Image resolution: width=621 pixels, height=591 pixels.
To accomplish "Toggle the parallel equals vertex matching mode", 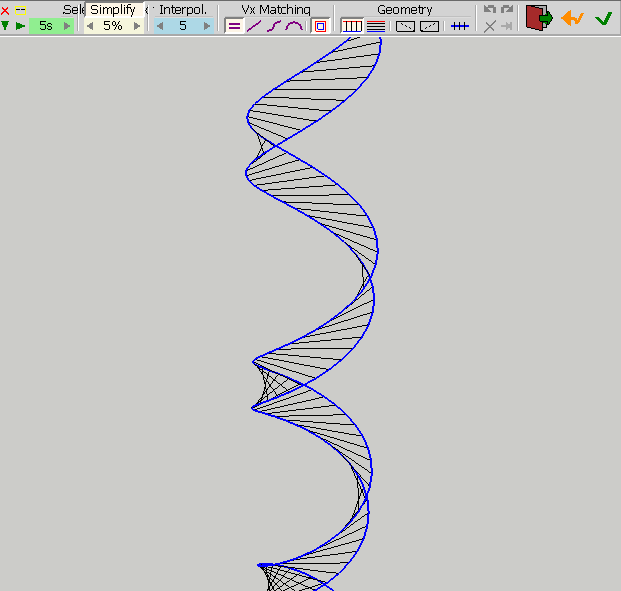I will pos(233,26).
